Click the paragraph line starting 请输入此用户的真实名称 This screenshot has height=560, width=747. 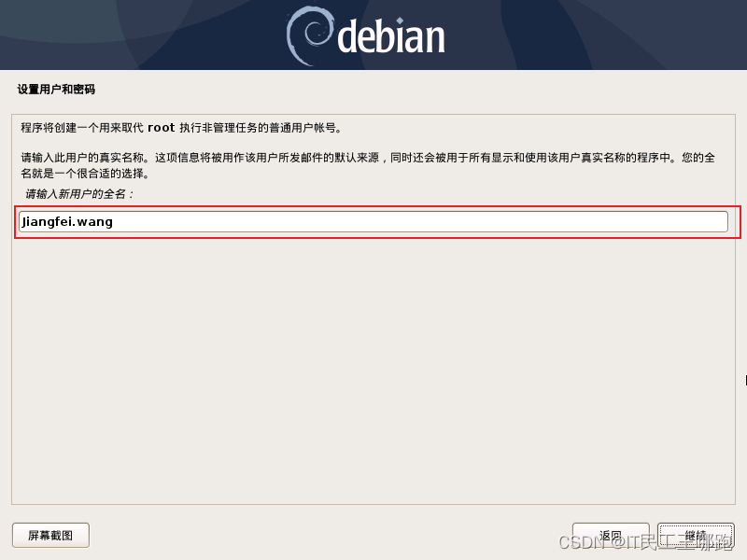pos(367,158)
